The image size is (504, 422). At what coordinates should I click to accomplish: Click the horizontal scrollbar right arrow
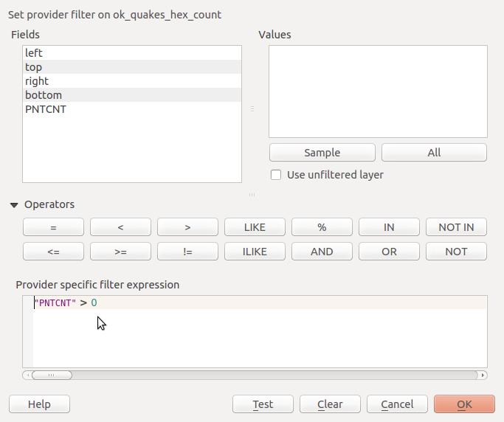coord(483,375)
